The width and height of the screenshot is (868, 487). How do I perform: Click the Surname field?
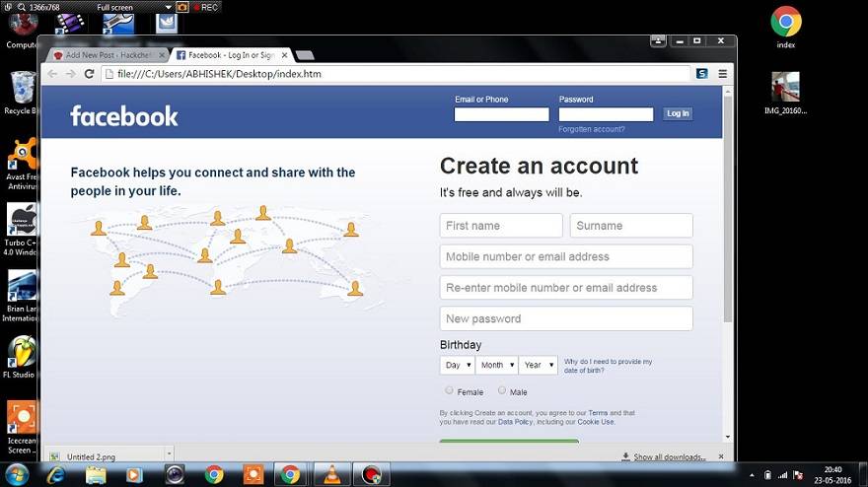(x=631, y=226)
